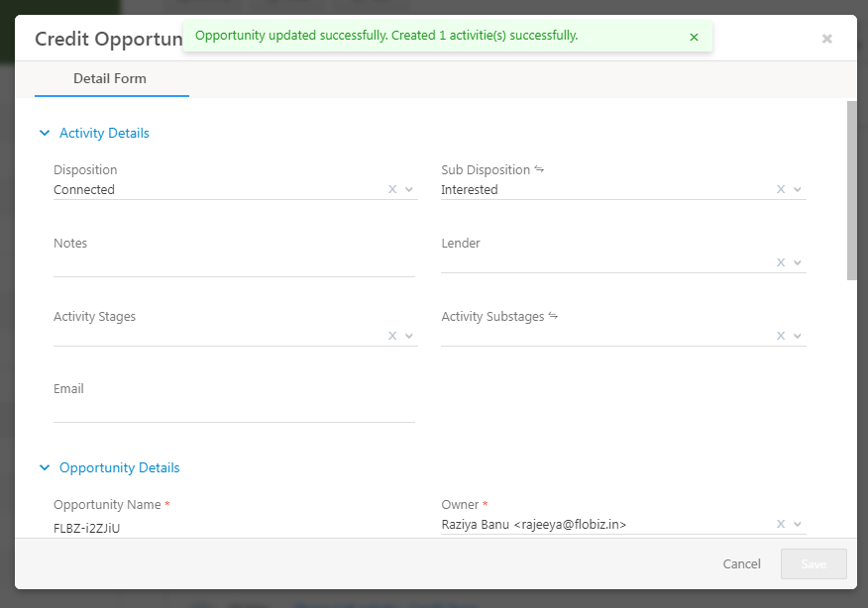This screenshot has height=608, width=868.
Task: Click the Cancel button
Action: tap(741, 563)
